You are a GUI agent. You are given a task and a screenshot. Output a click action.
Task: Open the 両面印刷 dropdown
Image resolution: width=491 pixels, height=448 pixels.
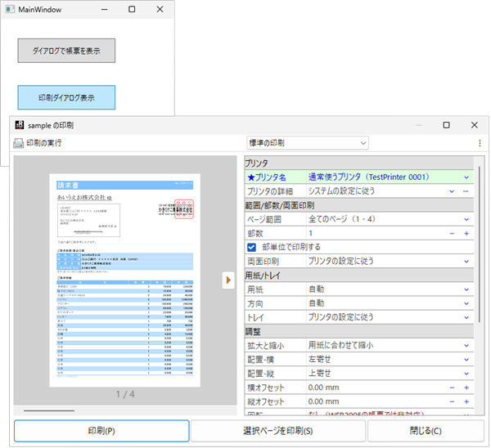point(466,262)
